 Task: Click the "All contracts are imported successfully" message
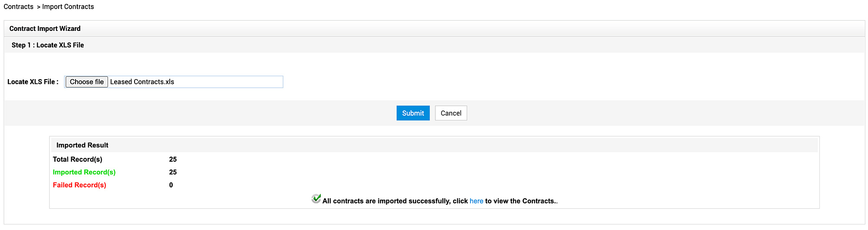click(x=395, y=201)
